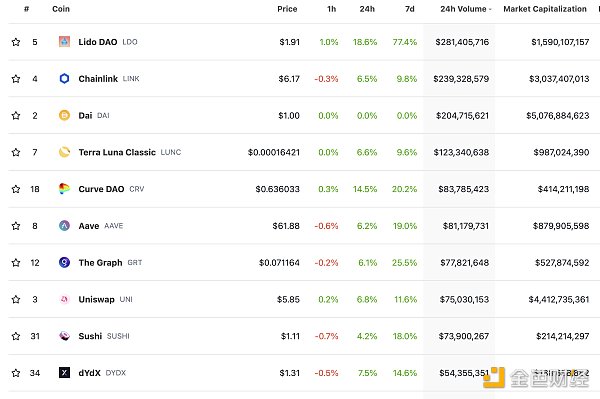Click the Curve DAO rainbow logo
Screen dimensions: 600x399
tap(64, 189)
